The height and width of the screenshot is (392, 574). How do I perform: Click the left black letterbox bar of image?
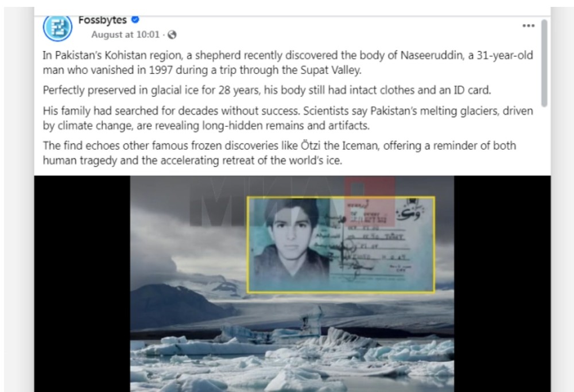[x=82, y=284]
